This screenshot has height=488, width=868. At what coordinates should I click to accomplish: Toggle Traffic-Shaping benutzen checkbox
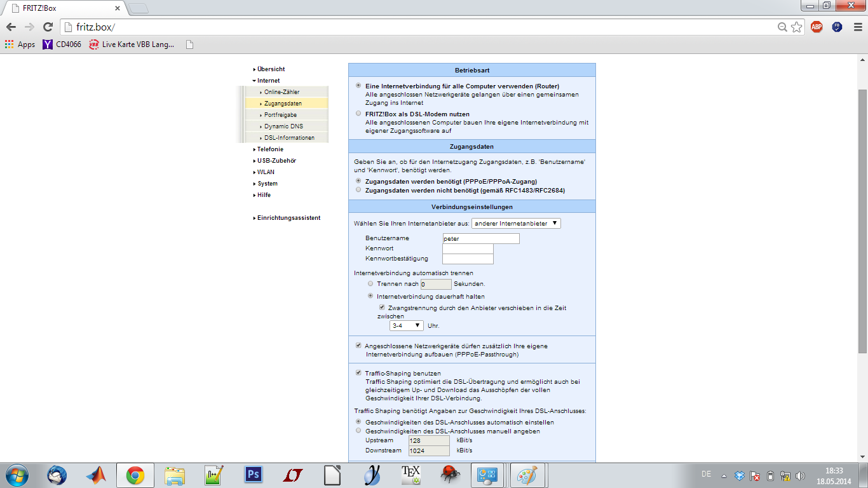coord(359,373)
